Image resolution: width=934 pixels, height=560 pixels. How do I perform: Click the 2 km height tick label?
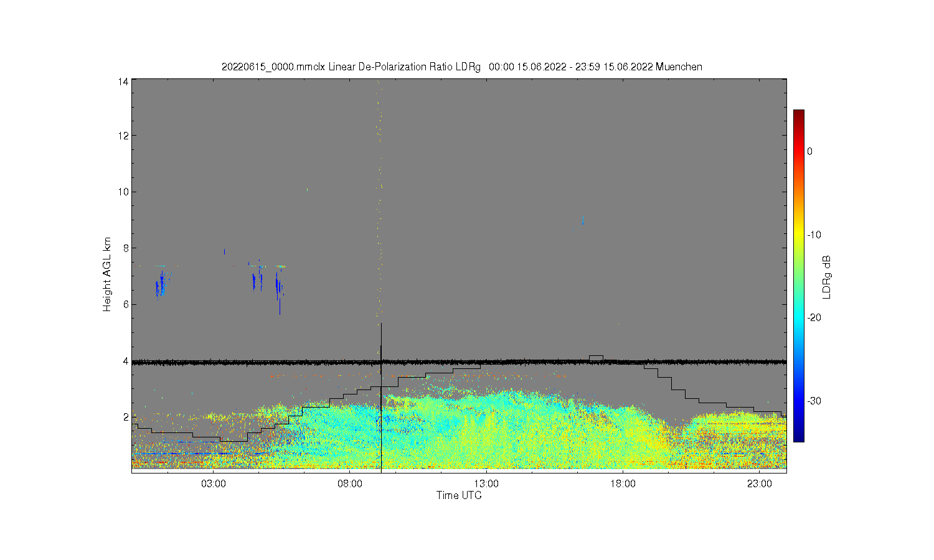pyautogui.click(x=126, y=417)
